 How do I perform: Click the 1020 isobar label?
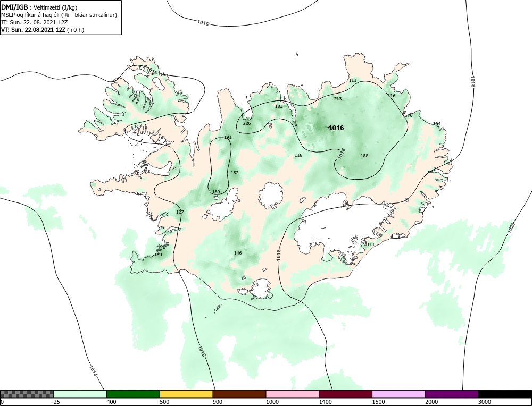(x=511, y=227)
